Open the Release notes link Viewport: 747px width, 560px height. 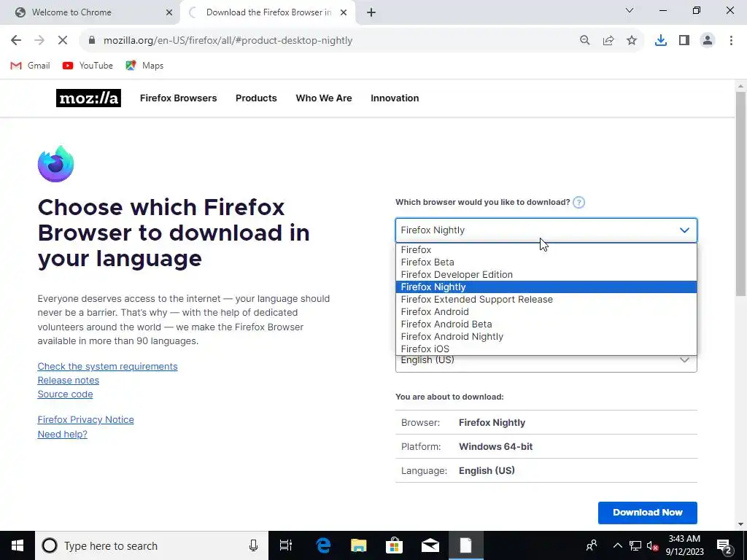pyautogui.click(x=68, y=380)
